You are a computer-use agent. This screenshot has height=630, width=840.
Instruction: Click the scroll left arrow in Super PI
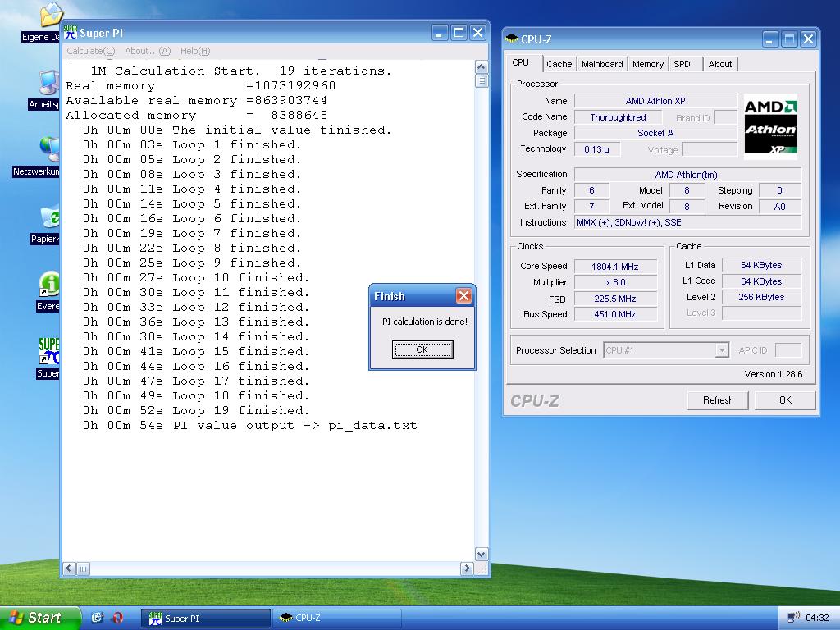click(x=70, y=568)
